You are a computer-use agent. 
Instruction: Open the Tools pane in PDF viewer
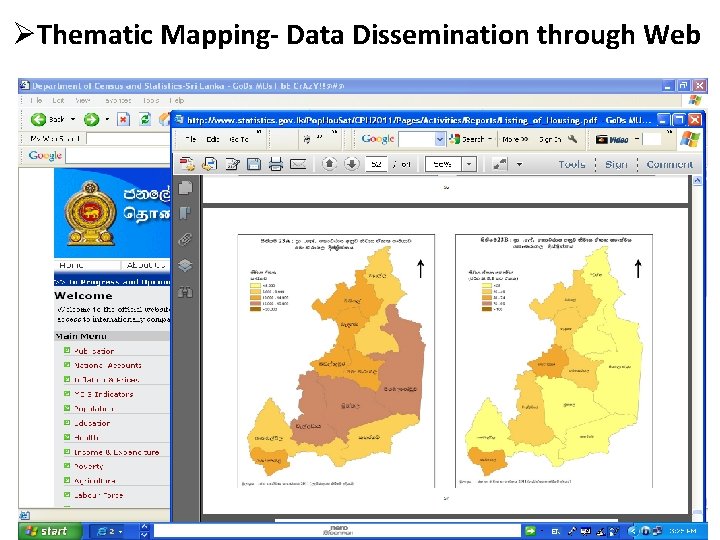[572, 164]
